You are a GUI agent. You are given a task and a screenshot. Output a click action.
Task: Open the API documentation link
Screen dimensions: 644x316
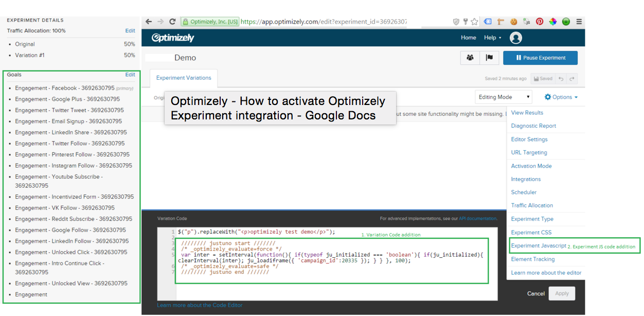coord(477,219)
